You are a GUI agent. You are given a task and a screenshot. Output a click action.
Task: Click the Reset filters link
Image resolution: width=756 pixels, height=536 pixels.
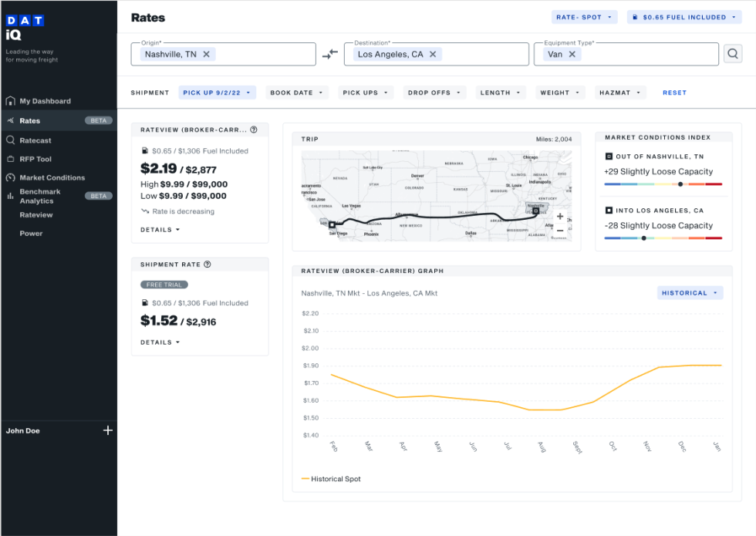674,93
